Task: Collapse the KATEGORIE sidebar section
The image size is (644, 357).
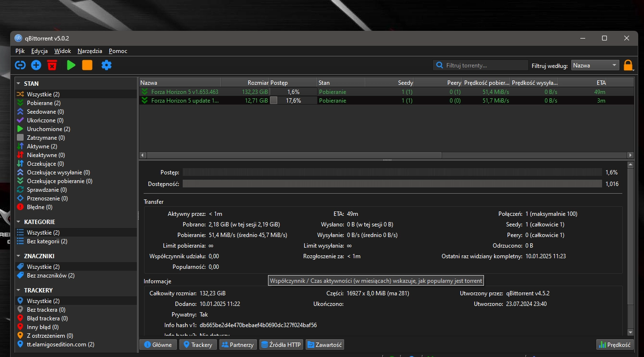Action: [x=19, y=222]
